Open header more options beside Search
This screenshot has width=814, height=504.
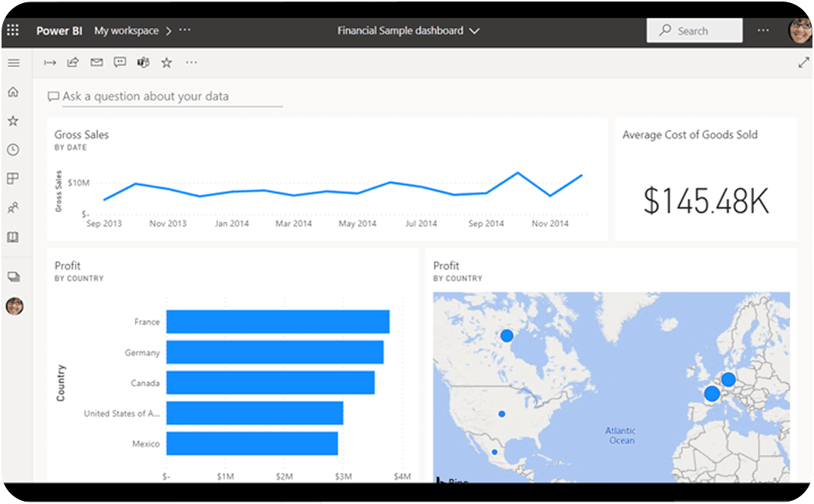(x=763, y=30)
